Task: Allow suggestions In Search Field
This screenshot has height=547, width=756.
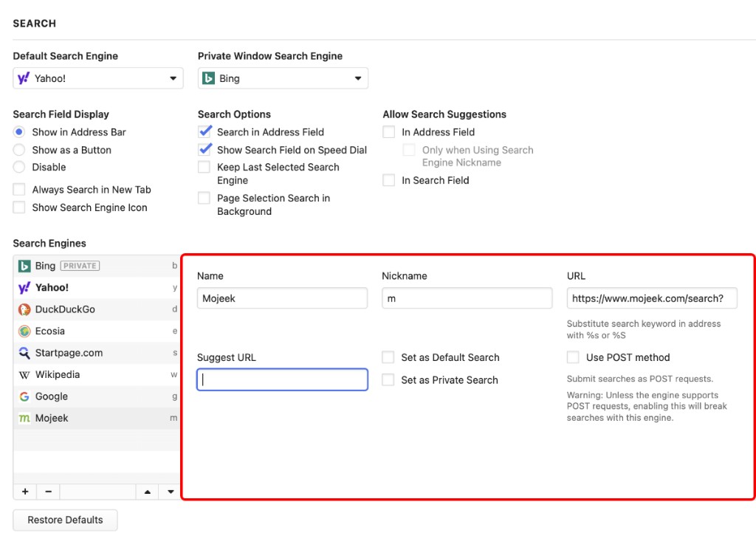Action: (388, 180)
